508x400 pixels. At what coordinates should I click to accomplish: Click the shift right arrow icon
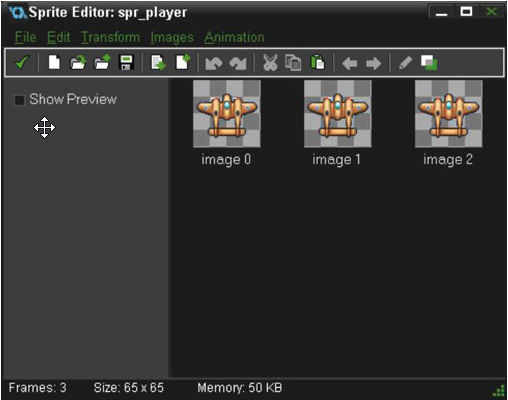click(x=373, y=63)
